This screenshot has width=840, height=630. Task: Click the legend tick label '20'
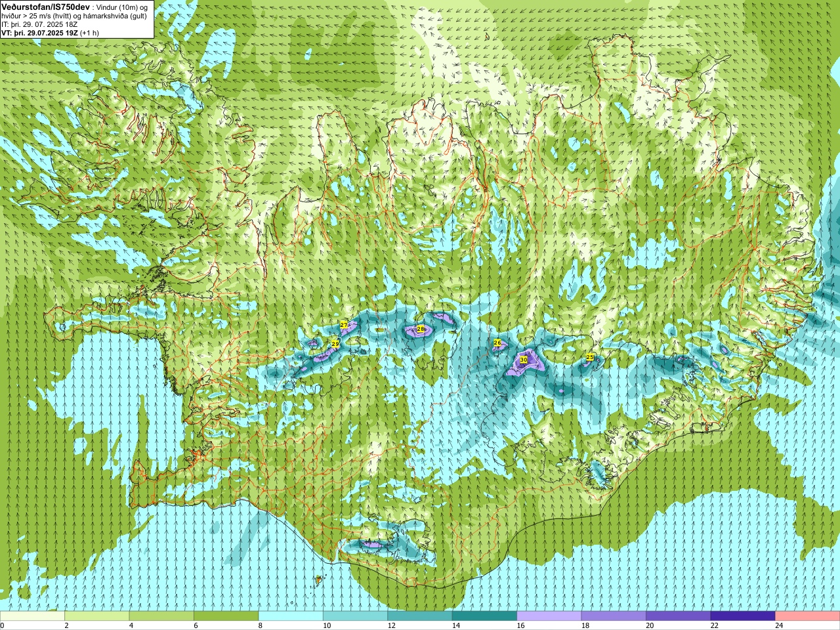point(650,625)
